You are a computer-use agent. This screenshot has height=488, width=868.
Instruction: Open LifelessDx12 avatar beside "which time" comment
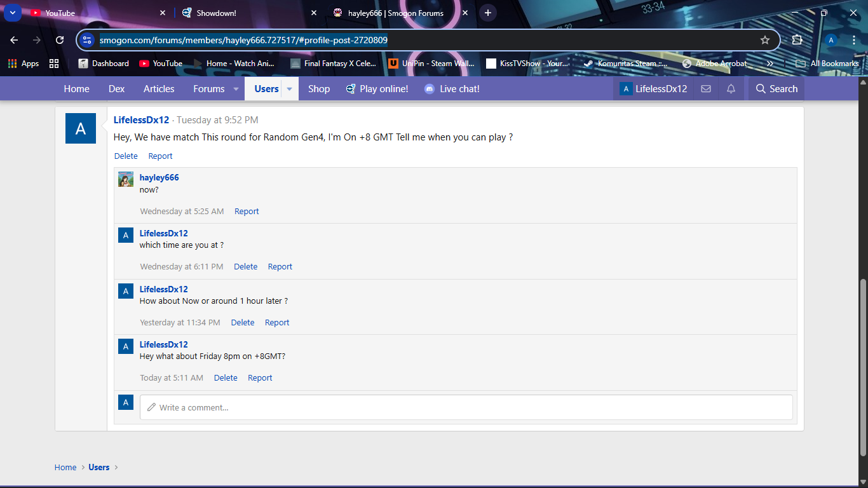click(x=126, y=235)
